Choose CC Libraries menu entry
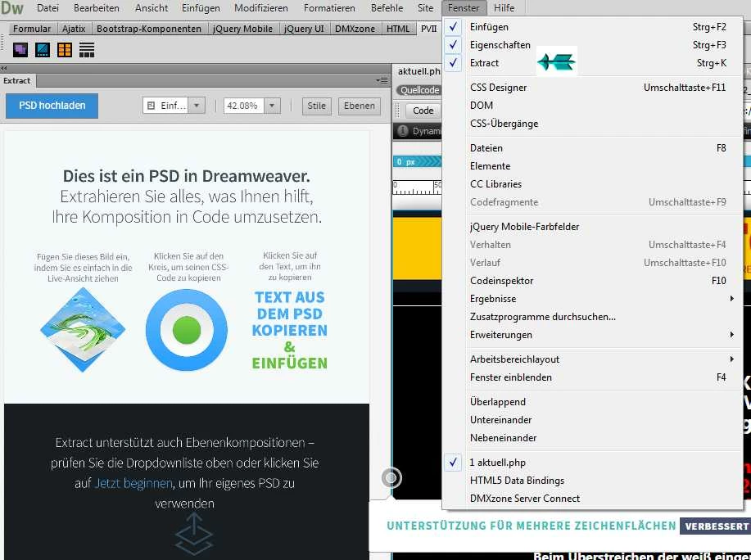The image size is (751, 560). click(x=592, y=183)
